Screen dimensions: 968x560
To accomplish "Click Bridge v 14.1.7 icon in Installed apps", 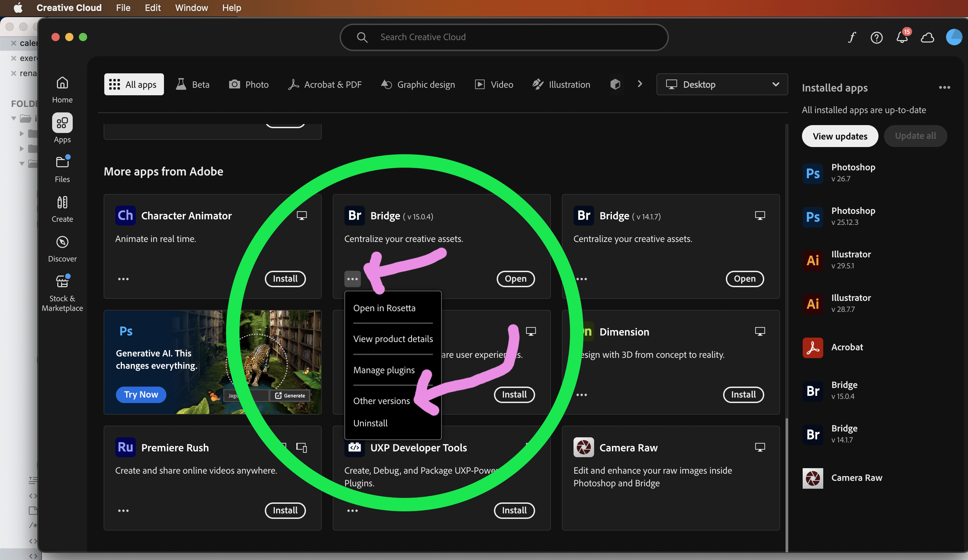I will coord(812,434).
